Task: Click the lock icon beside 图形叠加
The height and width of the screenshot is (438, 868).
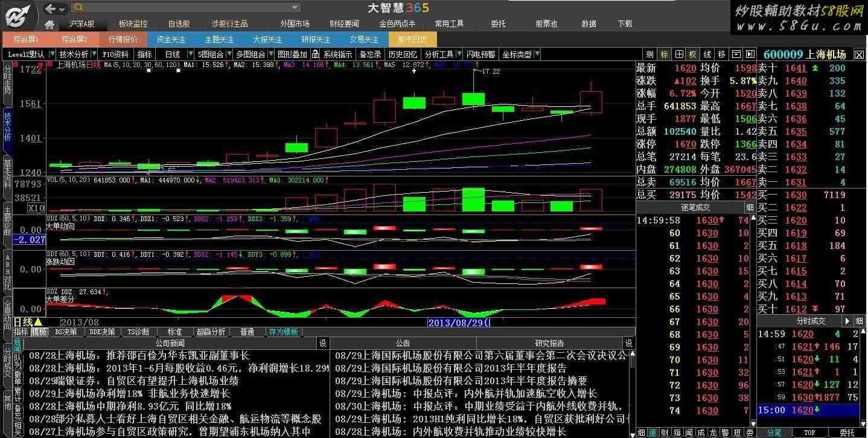Action: tap(314, 54)
